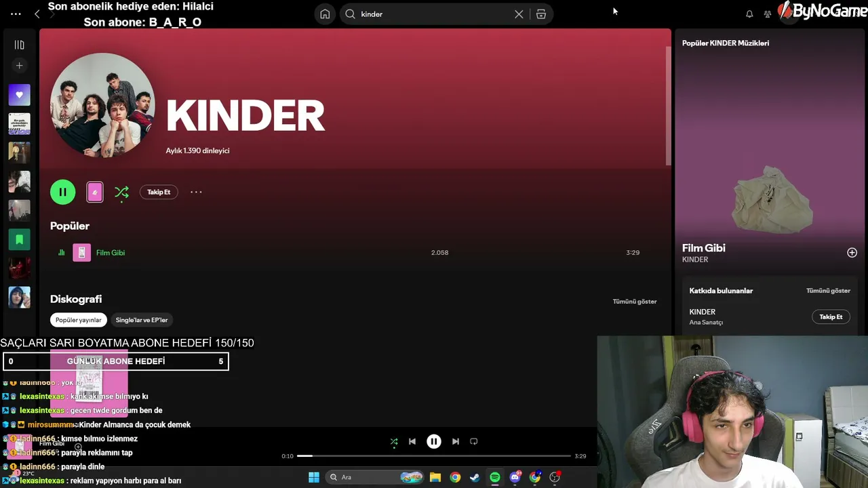This screenshot has width=868, height=488.
Task: Clear the search field with the X icon
Action: click(519, 14)
